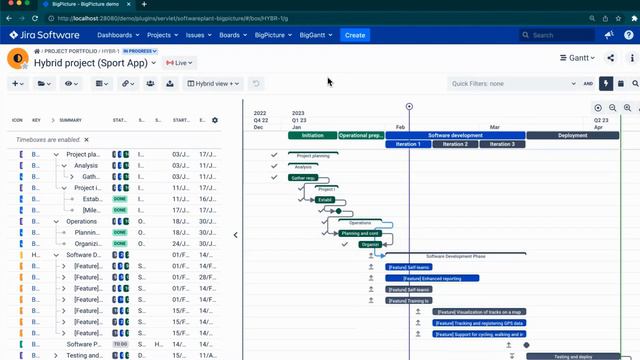640x360 pixels.
Task: Click the notifications megaphone icon
Action: tap(609, 35)
